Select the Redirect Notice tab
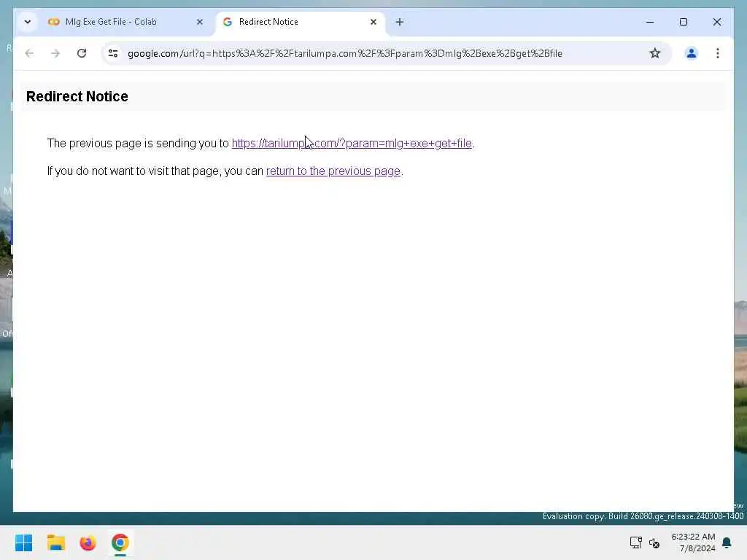The image size is (747, 560). pos(300,22)
